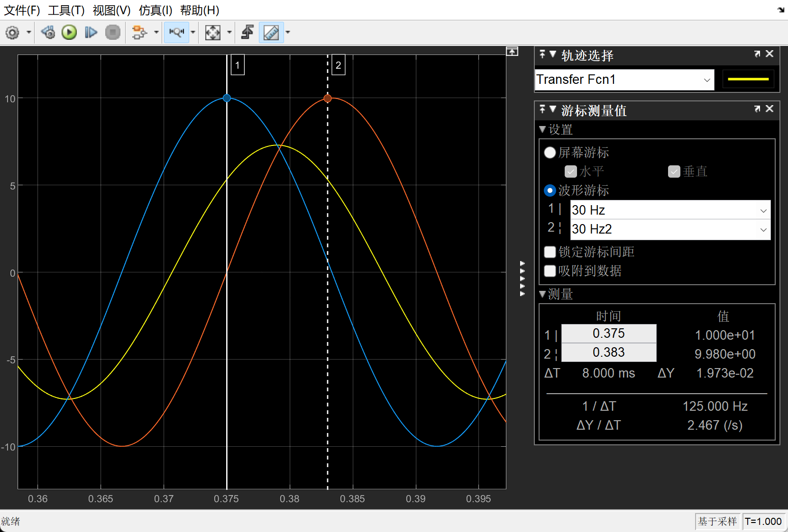Viewport: 788px width, 532px height.
Task: Toggle the 垂直 checkbox
Action: [674, 171]
